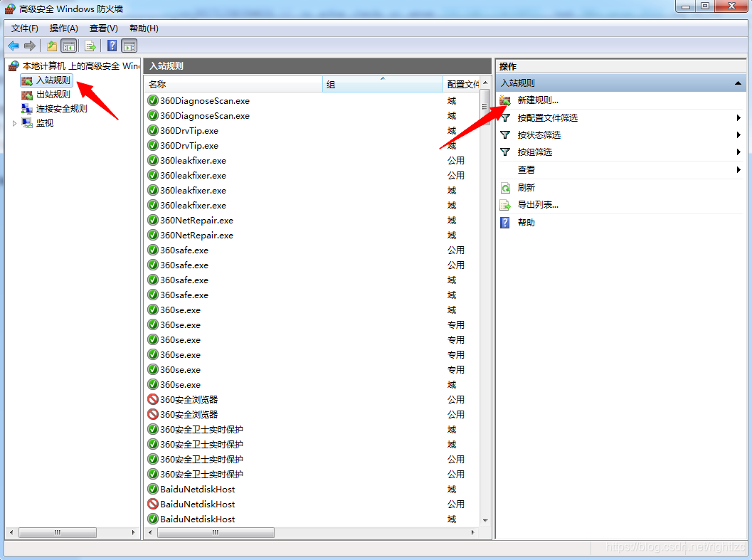
Task: Click the monitoring tree icon
Action: point(27,123)
